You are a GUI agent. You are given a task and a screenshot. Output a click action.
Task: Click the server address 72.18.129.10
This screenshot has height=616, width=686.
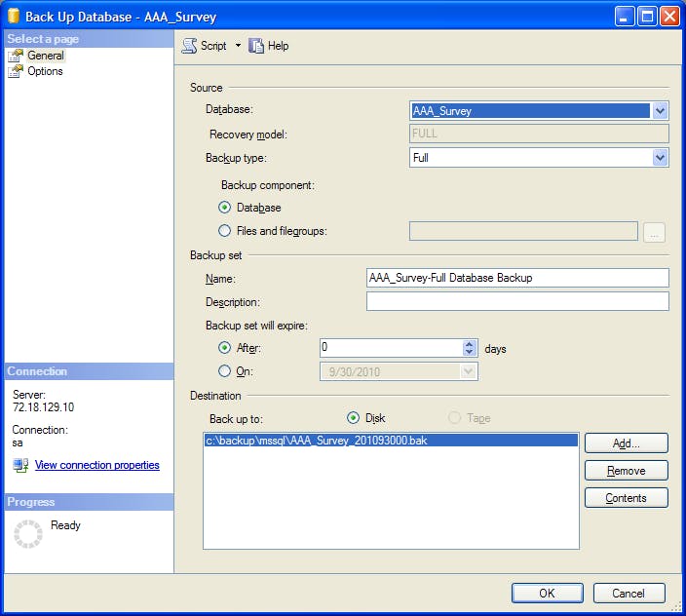pyautogui.click(x=43, y=407)
